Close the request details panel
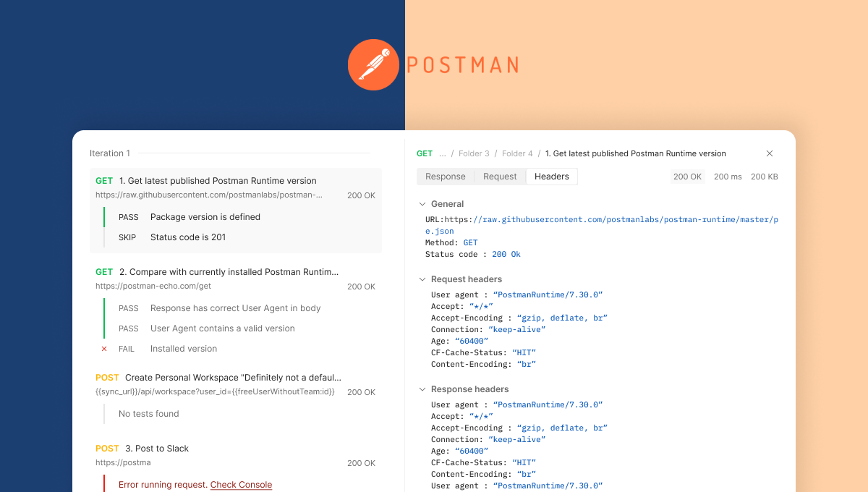 (x=770, y=153)
